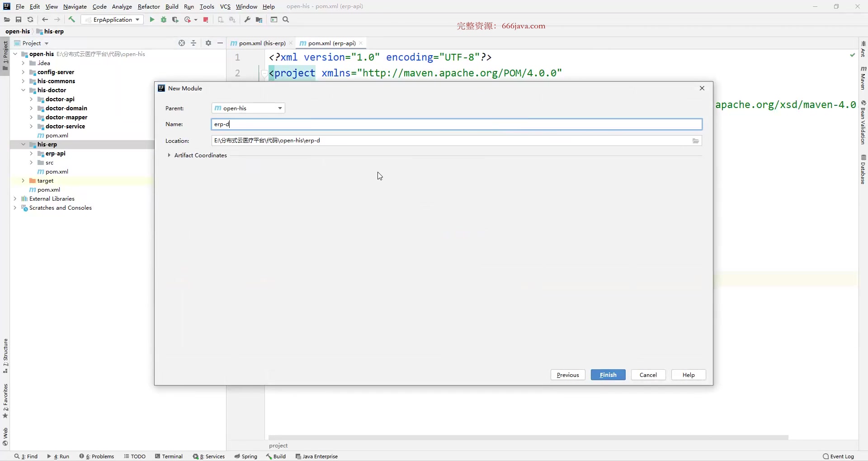868x461 pixels.
Task: Open the Refactor menu
Action: (x=149, y=6)
